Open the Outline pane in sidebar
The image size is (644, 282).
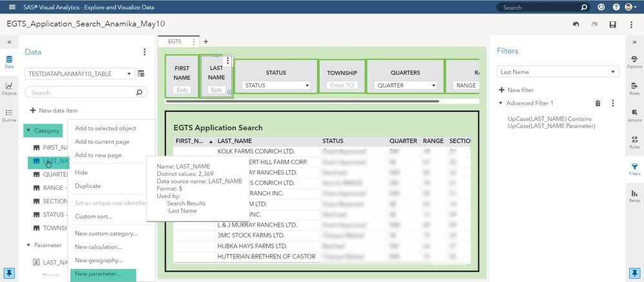[x=9, y=115]
